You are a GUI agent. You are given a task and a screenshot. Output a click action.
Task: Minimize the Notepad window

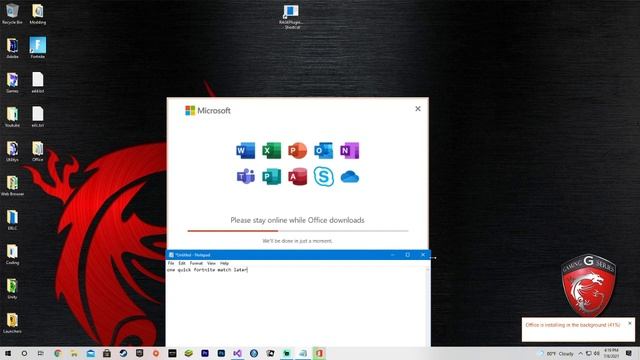[x=392, y=255]
